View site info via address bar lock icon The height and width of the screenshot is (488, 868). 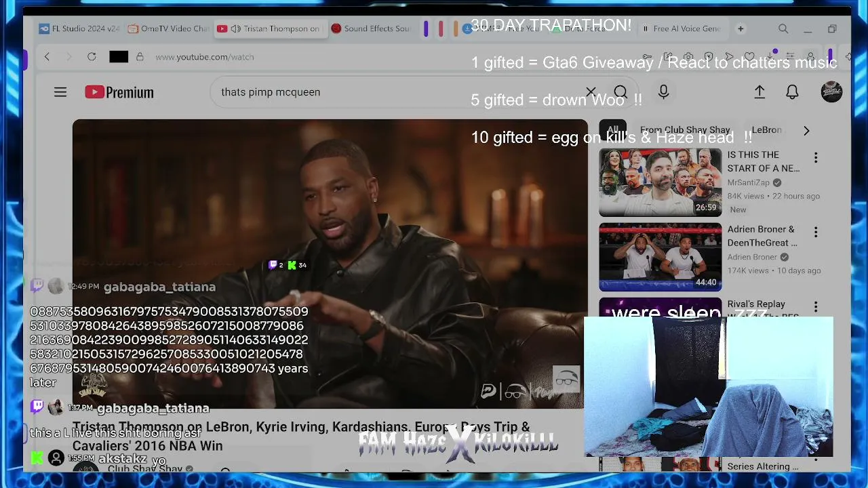pyautogui.click(x=140, y=57)
